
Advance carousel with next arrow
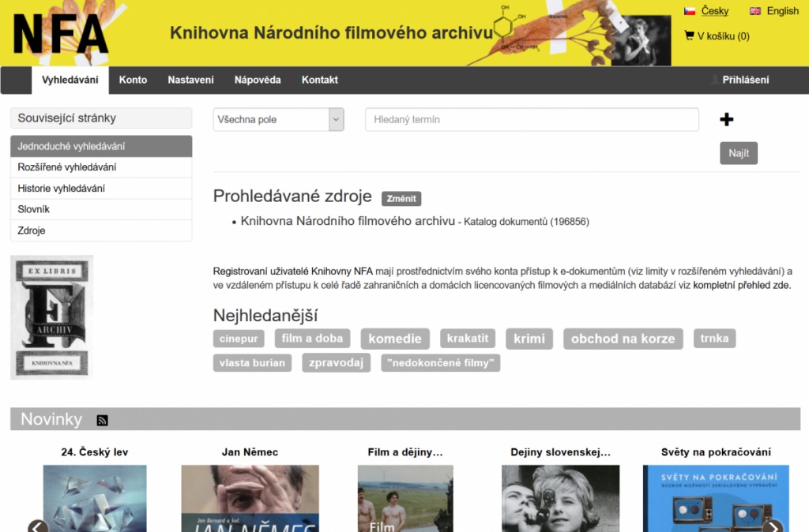[x=773, y=526]
